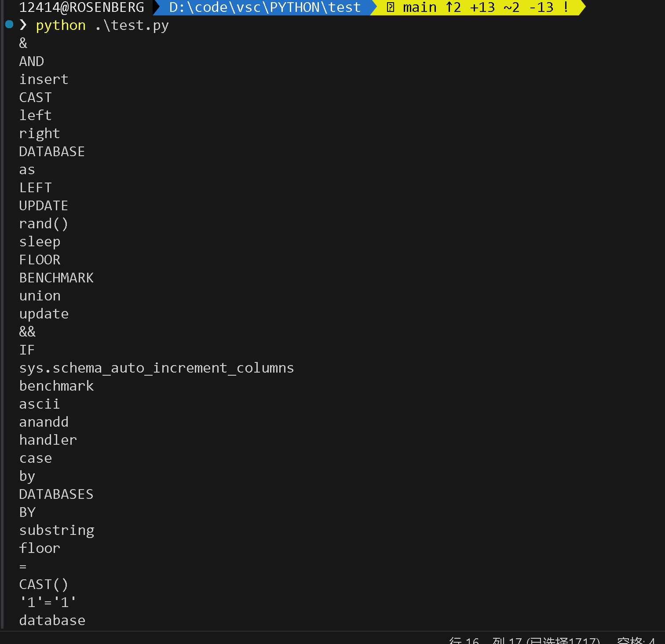665x644 pixels.
Task: Click the 'substring' output line
Action: (x=57, y=530)
